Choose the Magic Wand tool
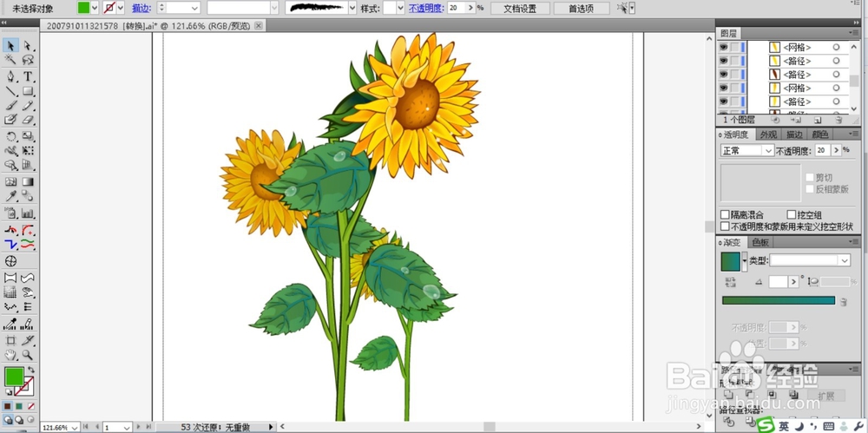This screenshot has height=433, width=868. pos(11,61)
